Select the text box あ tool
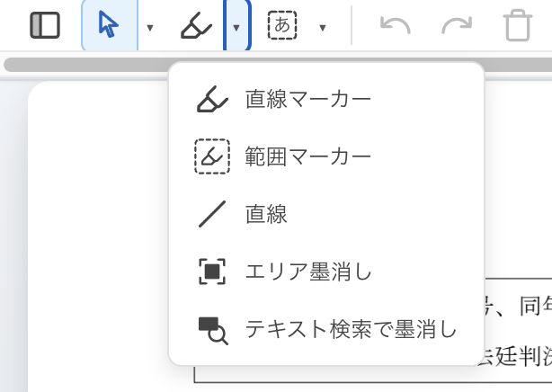Screen dimensions: 552x392 point(282,25)
